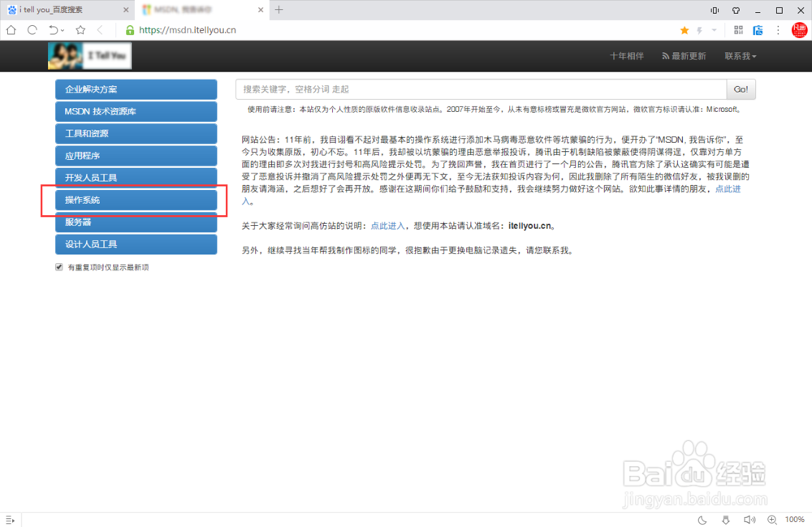812x527 pixels.
Task: Expand 工具和资源 category
Action: coord(136,133)
